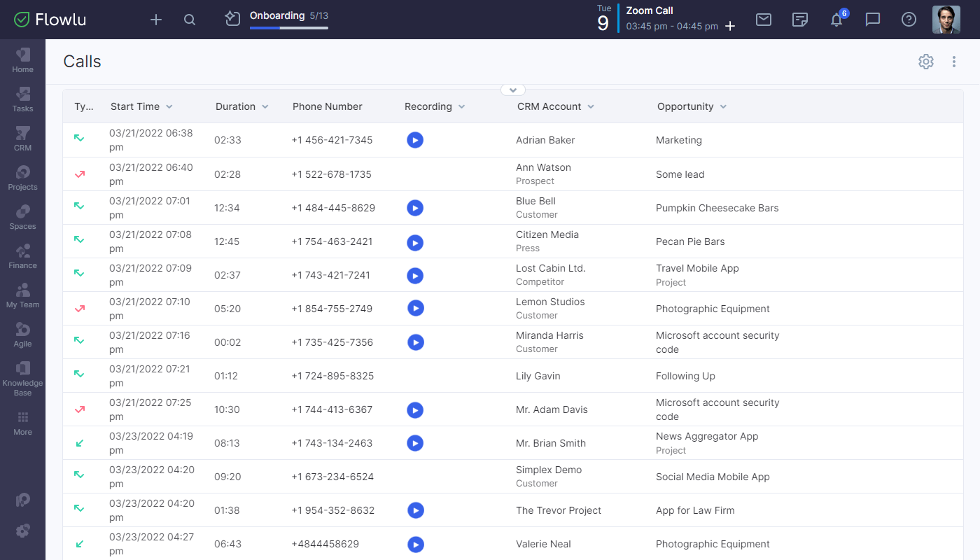The width and height of the screenshot is (980, 560).
Task: Check the notifications bell
Action: click(836, 20)
